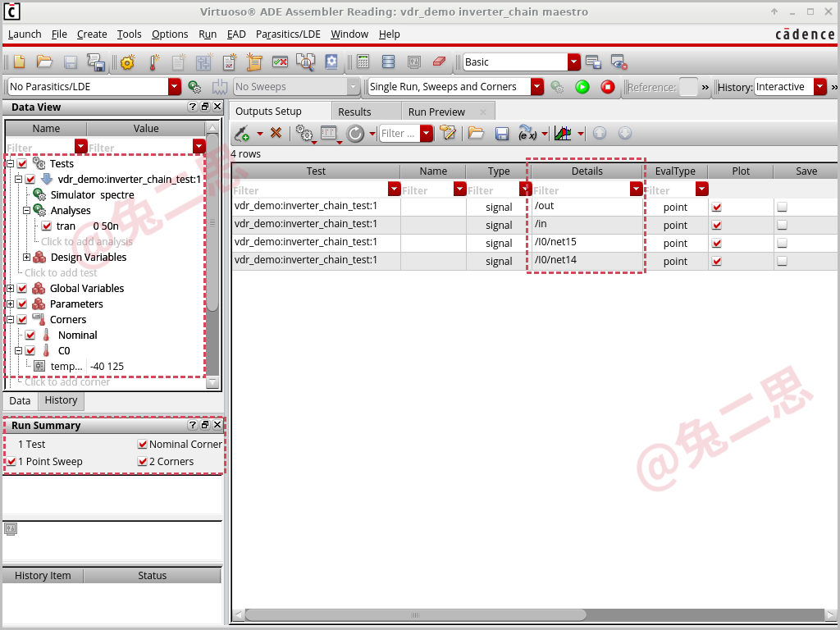Image resolution: width=840 pixels, height=630 pixels.
Task: Click open folder icon in Outputs toolbar
Action: click(476, 133)
